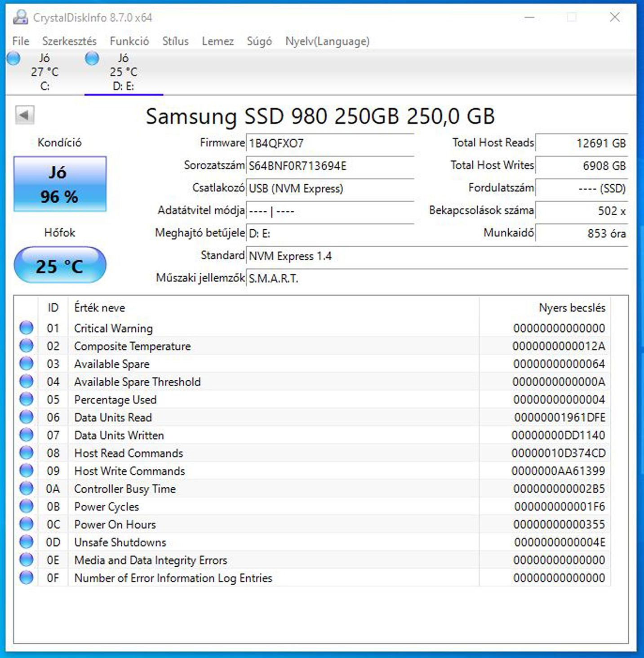Select the C: drive tab at 27 °C
This screenshot has height=658, width=644.
click(44, 72)
